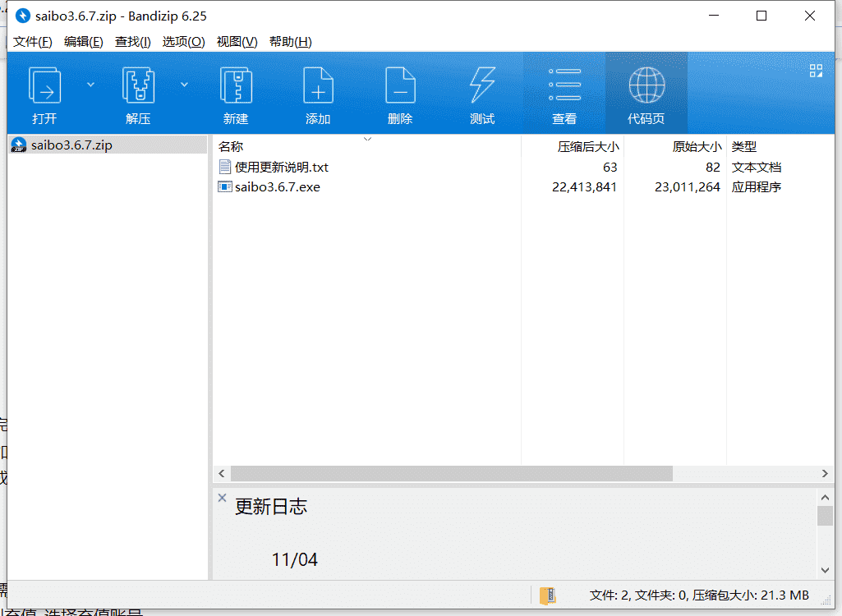Close the 更新日志 comment panel
Screen dimensions: 842x616
(x=222, y=497)
